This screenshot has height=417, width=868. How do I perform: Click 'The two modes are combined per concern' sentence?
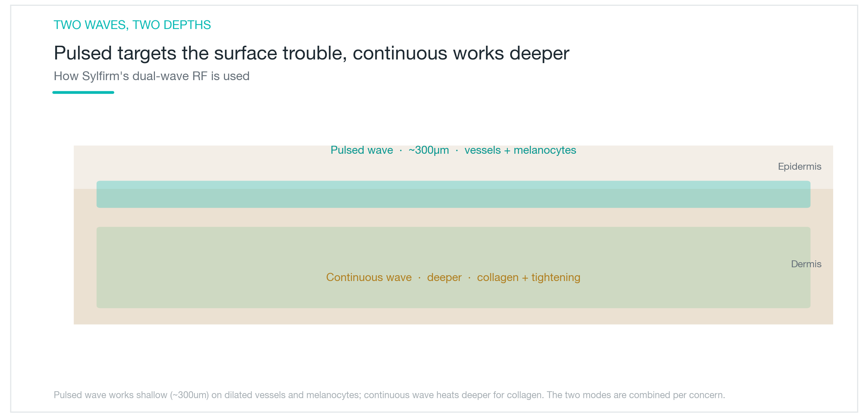636,395
